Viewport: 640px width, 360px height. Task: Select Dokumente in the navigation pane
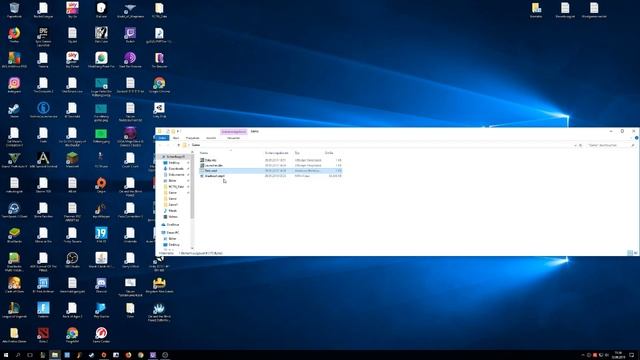click(176, 175)
